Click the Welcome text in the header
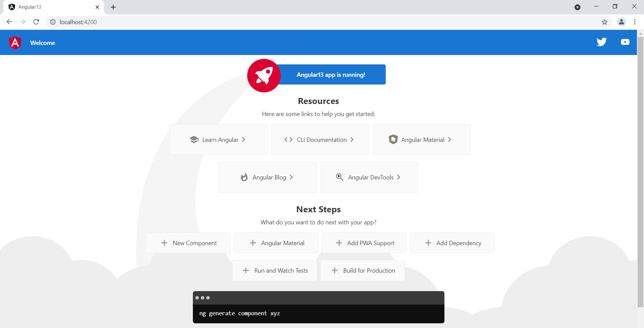 43,43
